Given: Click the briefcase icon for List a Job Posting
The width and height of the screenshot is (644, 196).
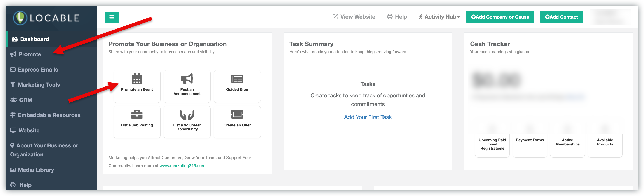Looking at the screenshot, I should tap(137, 115).
